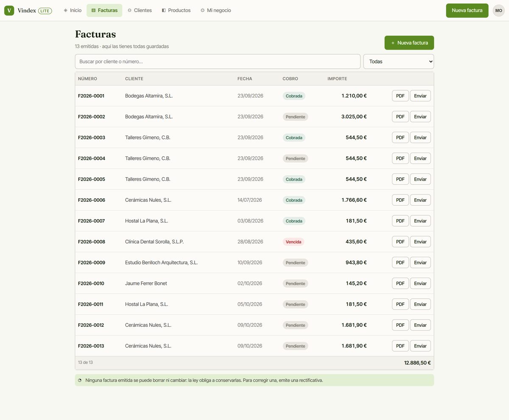Download the PDF of invoice F2026-0005

click(400, 179)
